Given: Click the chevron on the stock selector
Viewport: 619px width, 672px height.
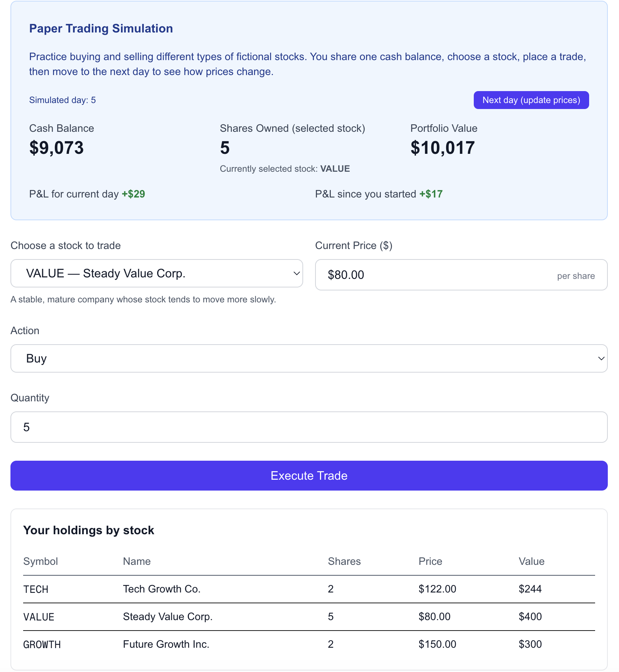Looking at the screenshot, I should point(296,273).
